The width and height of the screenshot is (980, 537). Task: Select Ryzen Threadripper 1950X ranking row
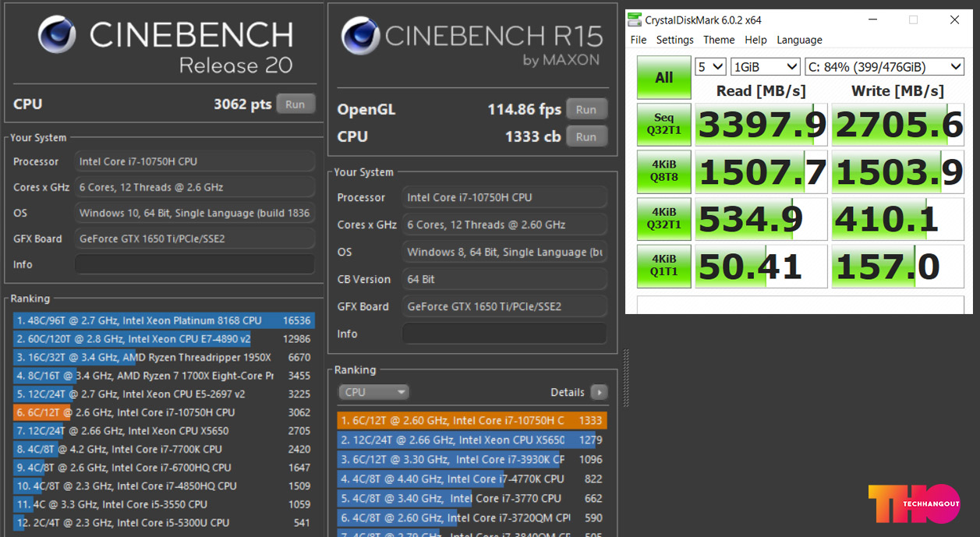pos(164,357)
